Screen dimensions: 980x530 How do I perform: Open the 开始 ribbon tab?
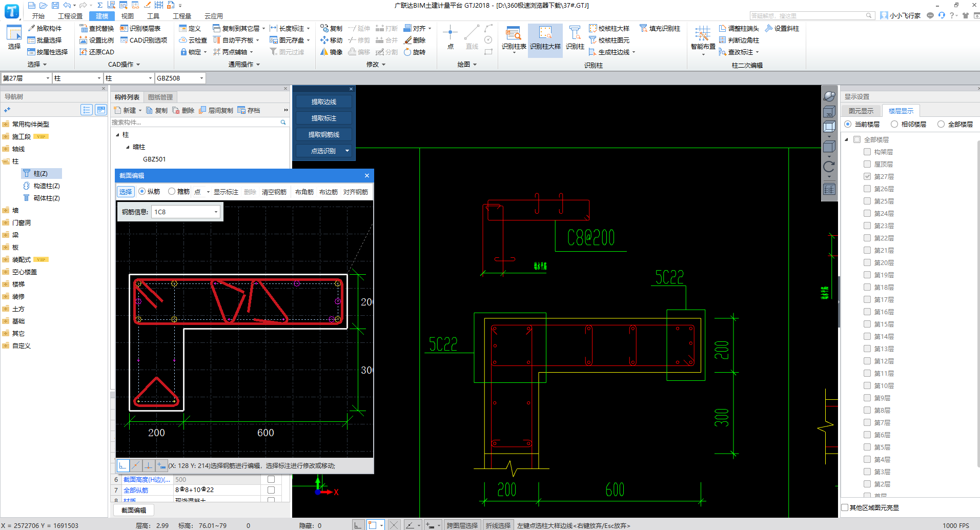(x=38, y=16)
